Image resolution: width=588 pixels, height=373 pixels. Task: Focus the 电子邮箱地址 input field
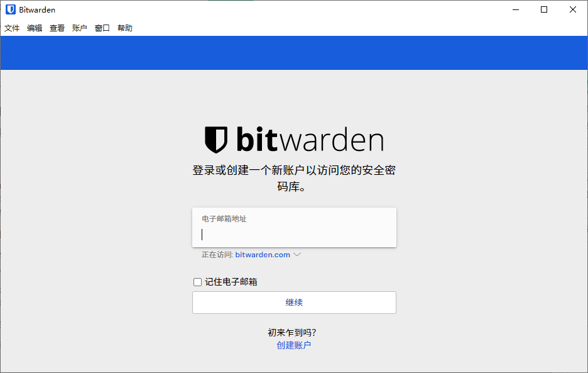pos(294,227)
